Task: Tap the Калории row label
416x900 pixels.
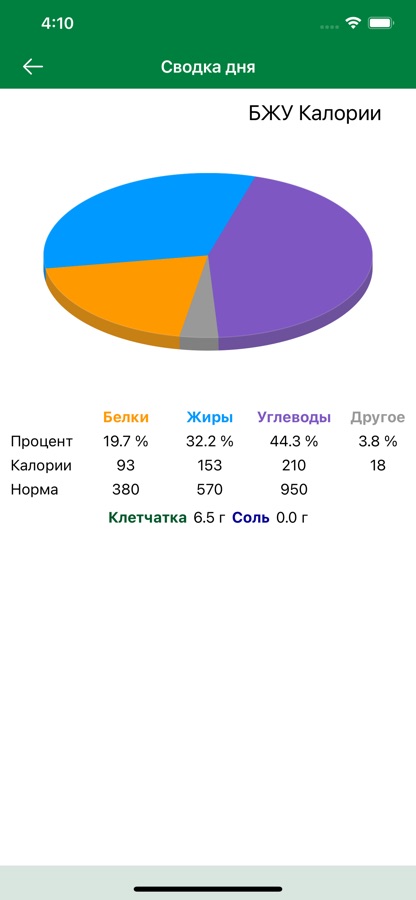Action: (41, 465)
